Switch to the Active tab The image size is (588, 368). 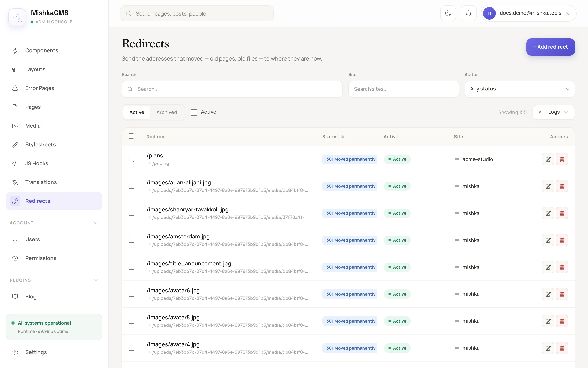click(137, 112)
